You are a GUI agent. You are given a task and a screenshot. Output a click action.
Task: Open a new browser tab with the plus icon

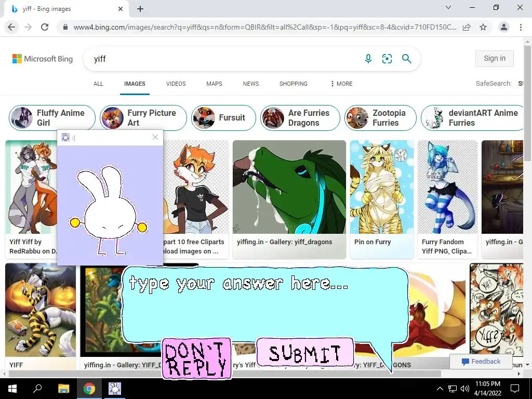[140, 9]
